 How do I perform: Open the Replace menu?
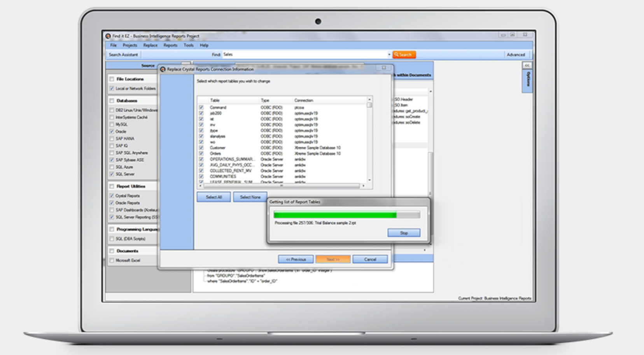click(x=150, y=46)
